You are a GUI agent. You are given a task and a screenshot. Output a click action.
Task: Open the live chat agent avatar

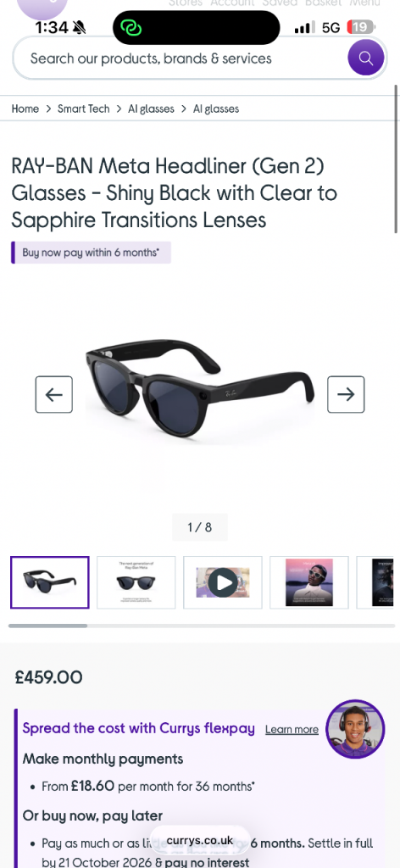pyautogui.click(x=355, y=729)
